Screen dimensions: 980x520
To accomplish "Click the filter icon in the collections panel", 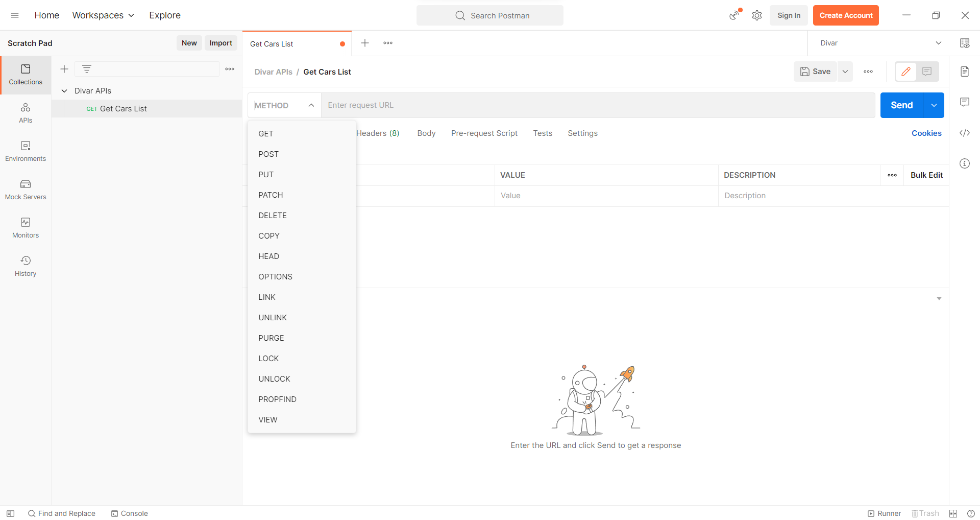I will [87, 69].
